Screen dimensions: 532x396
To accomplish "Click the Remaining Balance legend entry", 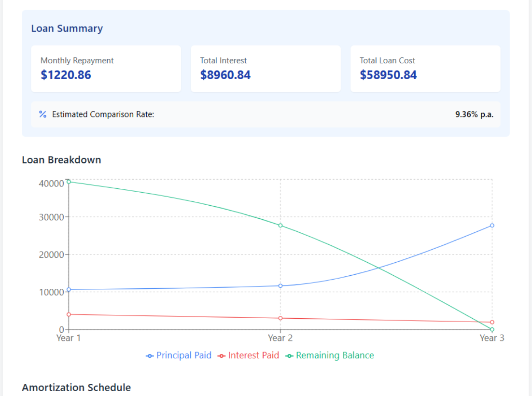I will click(x=330, y=355).
